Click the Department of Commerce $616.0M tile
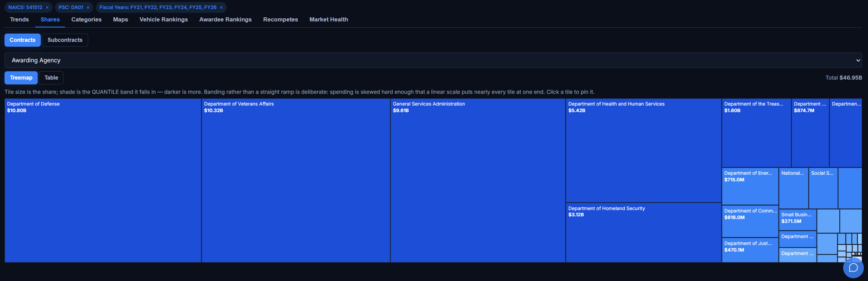 [750, 221]
